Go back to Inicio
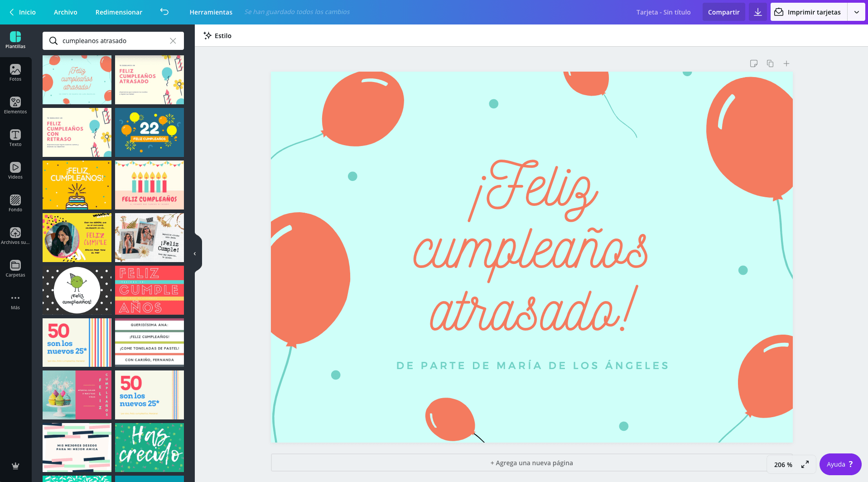868x482 pixels. click(x=22, y=12)
